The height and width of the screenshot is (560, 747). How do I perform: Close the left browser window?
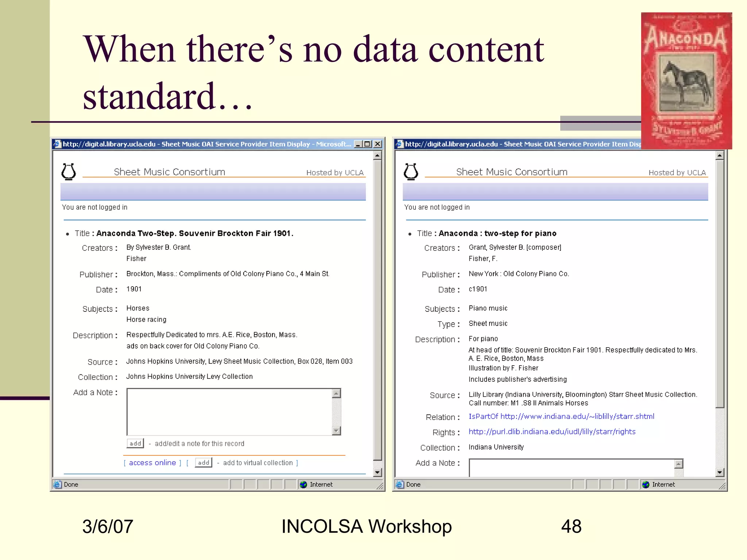click(378, 144)
